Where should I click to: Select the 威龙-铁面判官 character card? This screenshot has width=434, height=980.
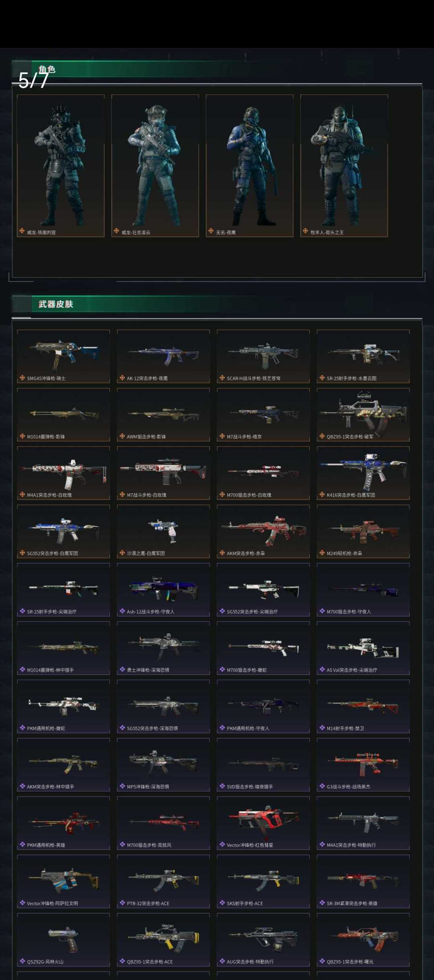coord(61,166)
